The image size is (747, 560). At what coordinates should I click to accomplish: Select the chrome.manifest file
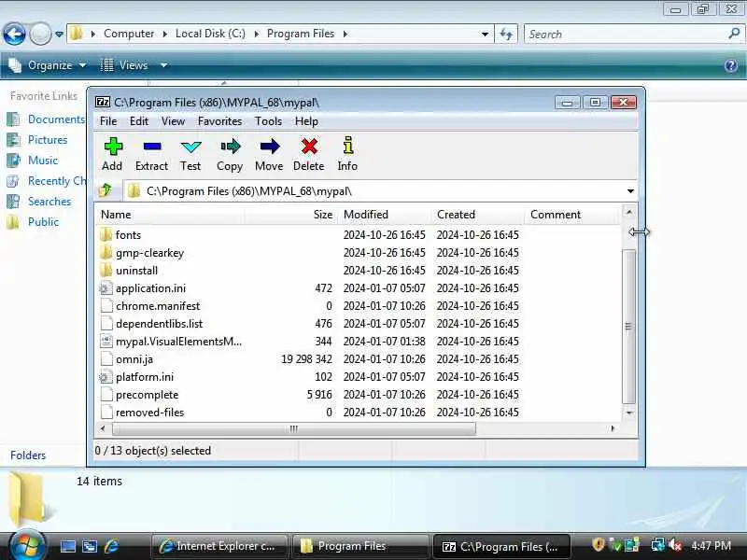[157, 306]
